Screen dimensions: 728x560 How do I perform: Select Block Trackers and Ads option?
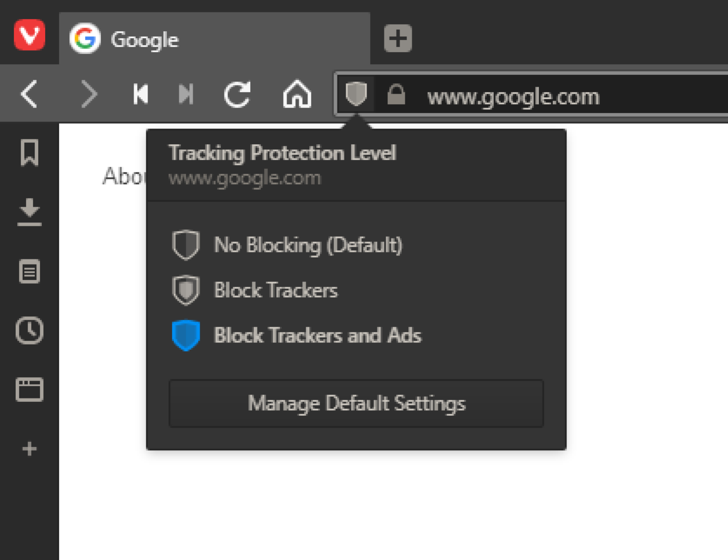tap(297, 335)
